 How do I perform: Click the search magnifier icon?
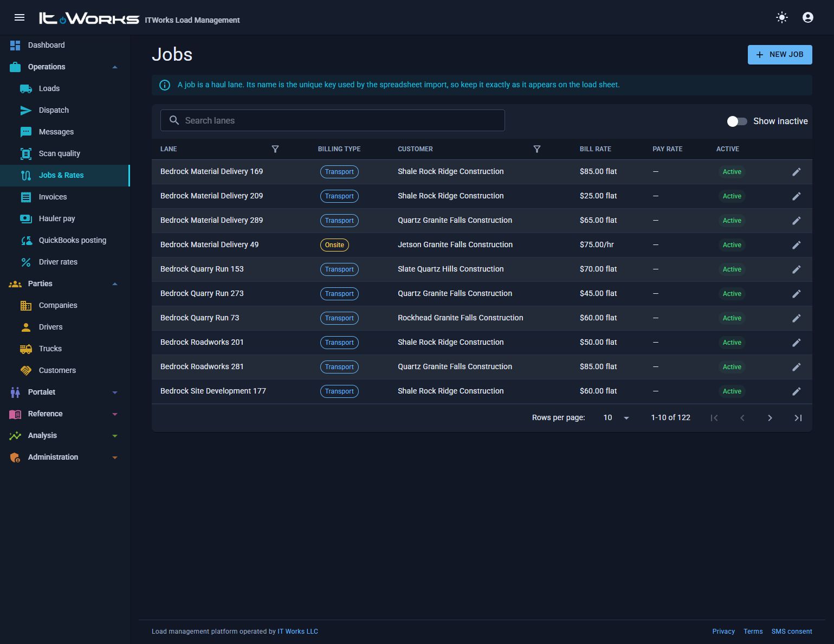(174, 120)
